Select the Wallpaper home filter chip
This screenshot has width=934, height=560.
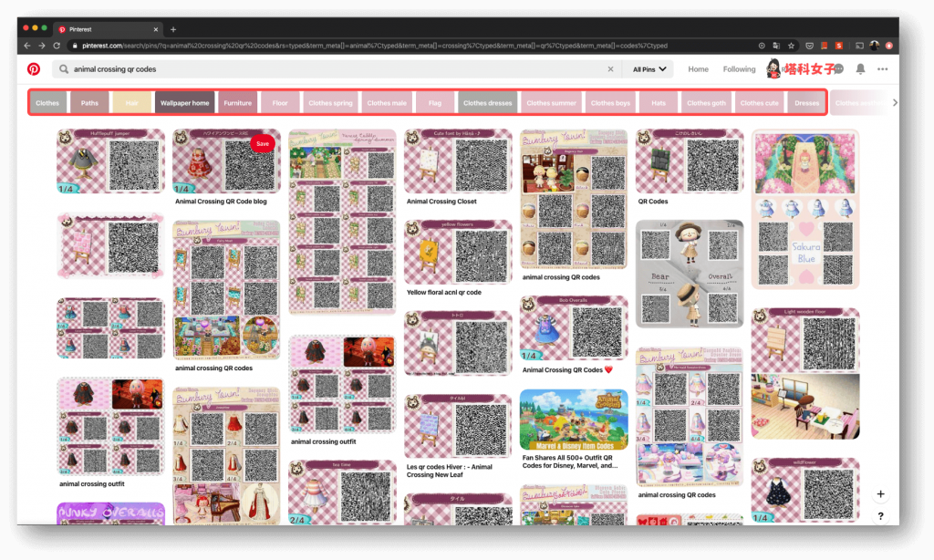pyautogui.click(x=184, y=103)
